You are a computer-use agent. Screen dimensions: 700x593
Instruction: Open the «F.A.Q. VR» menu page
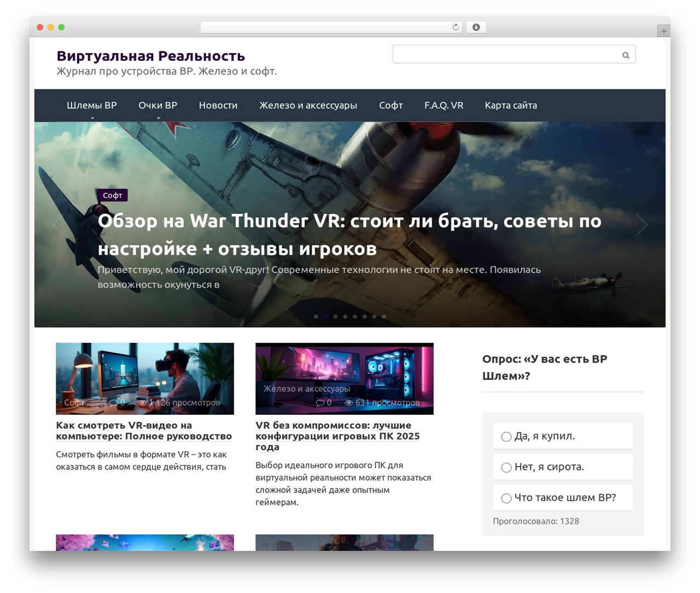(x=444, y=106)
